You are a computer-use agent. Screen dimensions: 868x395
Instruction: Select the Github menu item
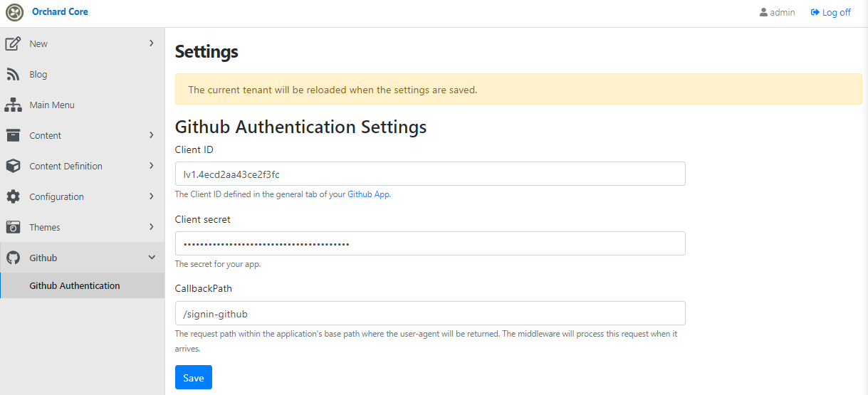click(82, 258)
